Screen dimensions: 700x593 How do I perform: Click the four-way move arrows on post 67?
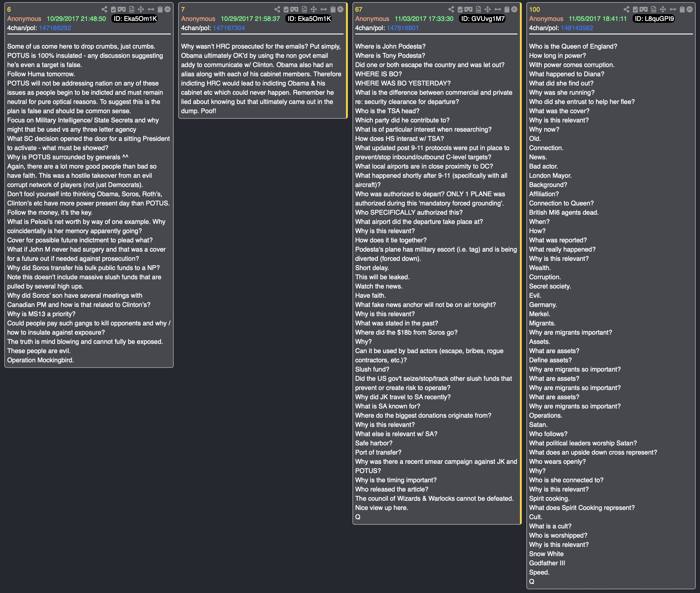487,9
